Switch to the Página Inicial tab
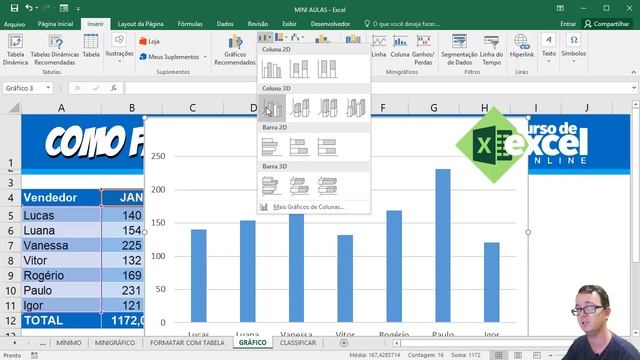 click(55, 24)
